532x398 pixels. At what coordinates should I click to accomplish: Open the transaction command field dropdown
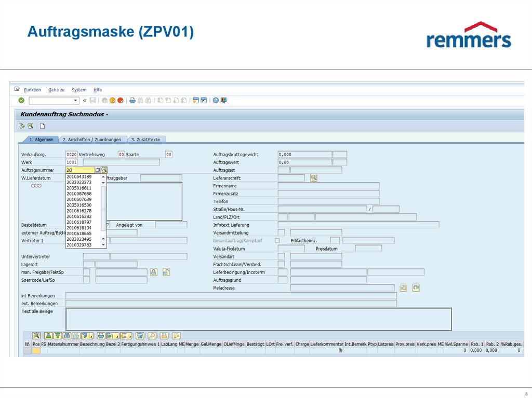click(75, 100)
